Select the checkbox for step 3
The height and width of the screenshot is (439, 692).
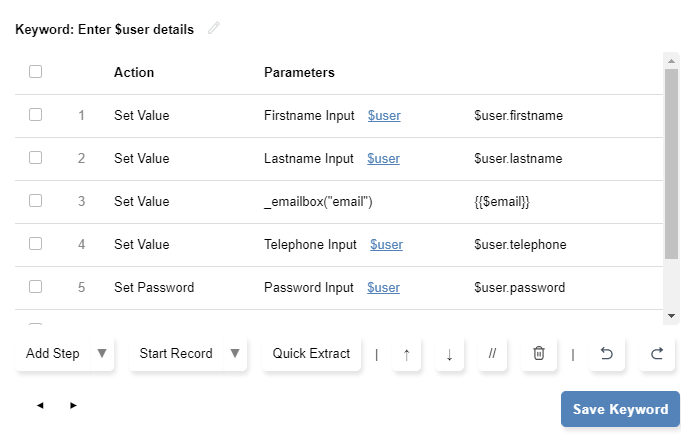[36, 201]
